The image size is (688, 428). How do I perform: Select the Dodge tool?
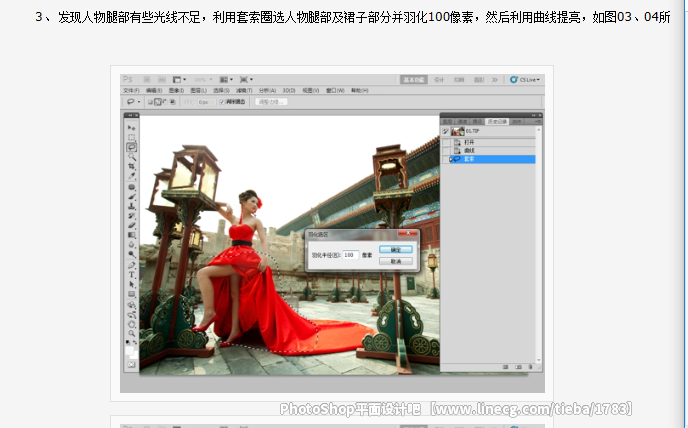[x=131, y=255]
